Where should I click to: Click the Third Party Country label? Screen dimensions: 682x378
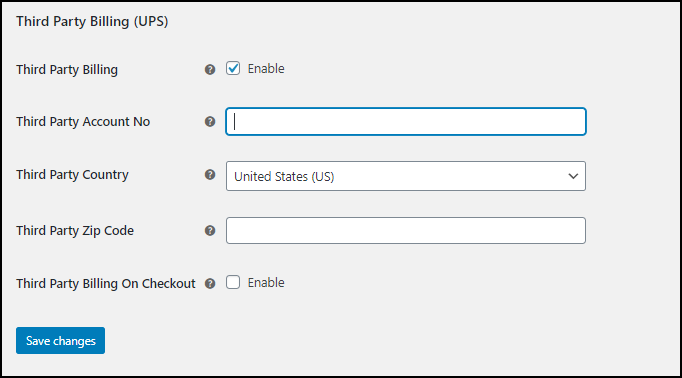[x=72, y=175]
